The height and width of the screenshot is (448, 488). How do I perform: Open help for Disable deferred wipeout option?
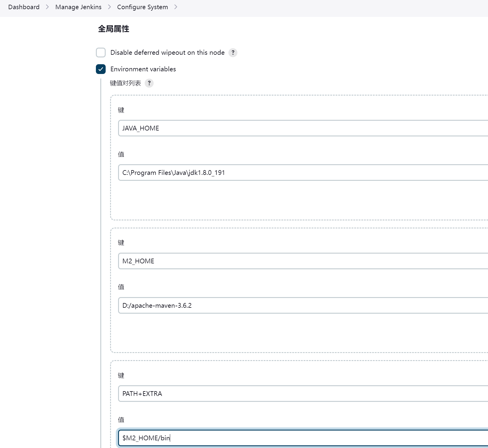click(233, 53)
